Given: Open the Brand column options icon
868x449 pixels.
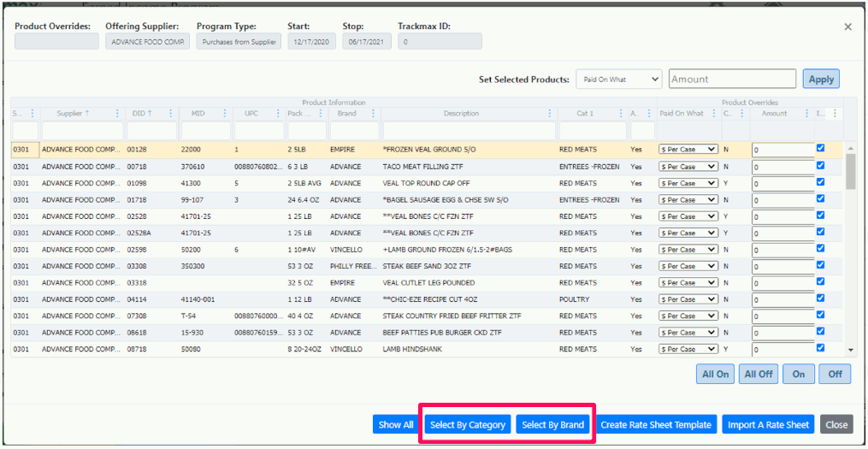Looking at the screenshot, I should click(374, 114).
